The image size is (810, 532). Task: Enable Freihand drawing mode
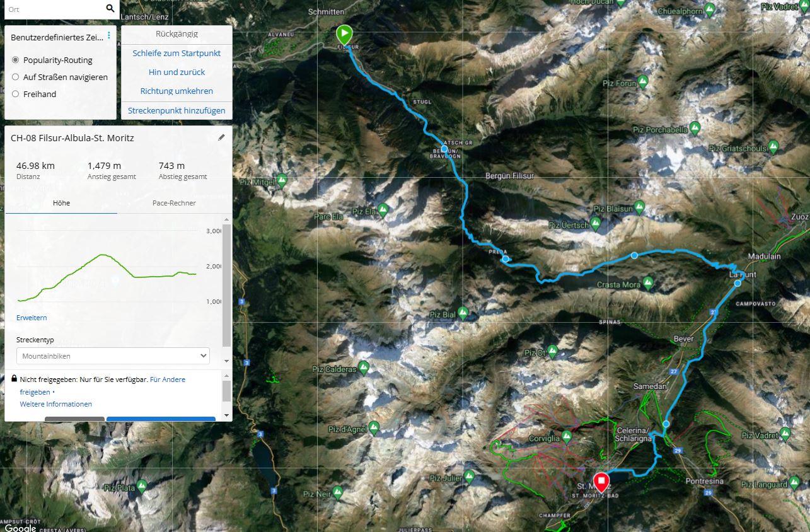[x=16, y=94]
